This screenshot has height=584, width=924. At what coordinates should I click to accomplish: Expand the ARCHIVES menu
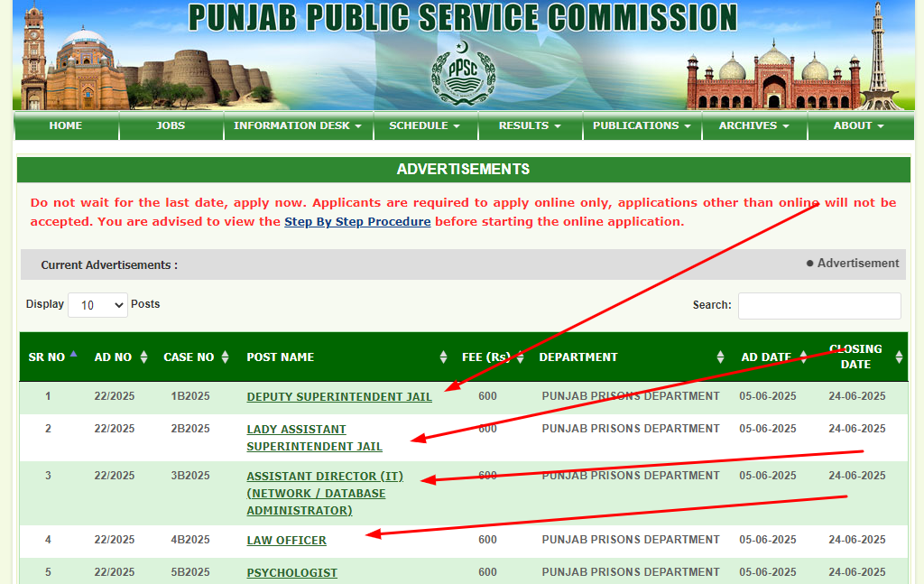pyautogui.click(x=753, y=125)
